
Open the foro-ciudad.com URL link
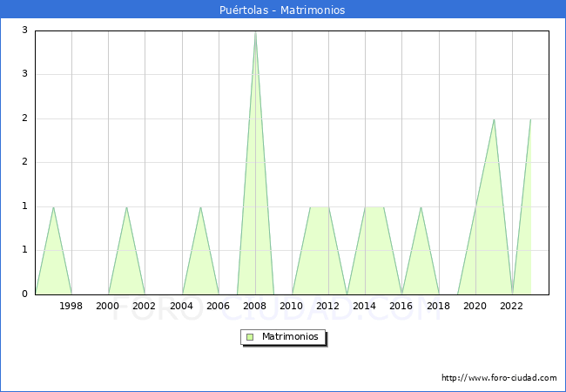(x=499, y=378)
